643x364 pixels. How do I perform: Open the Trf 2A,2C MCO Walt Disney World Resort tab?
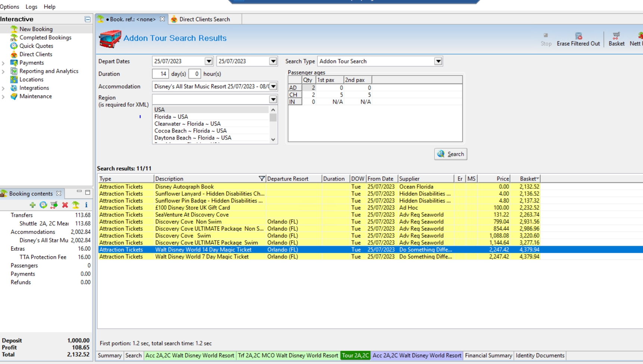(x=288, y=355)
